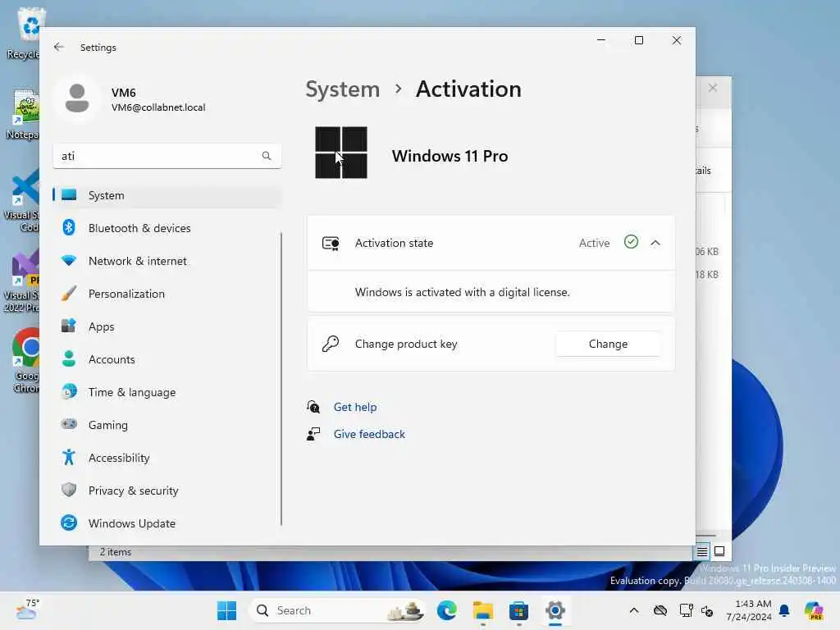
Task: Open the Give feedback link
Action: pyautogui.click(x=369, y=435)
